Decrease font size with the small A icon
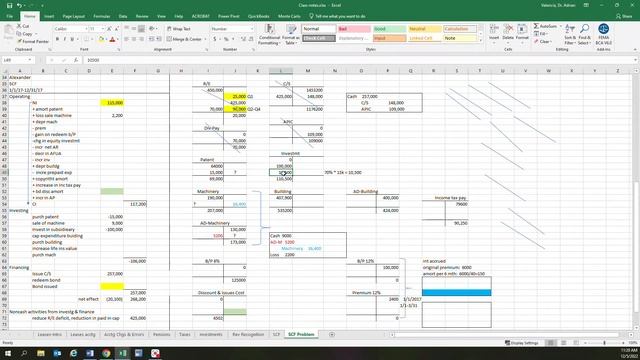Viewport: 640px width, 360px height. pyautogui.click(x=116, y=29)
